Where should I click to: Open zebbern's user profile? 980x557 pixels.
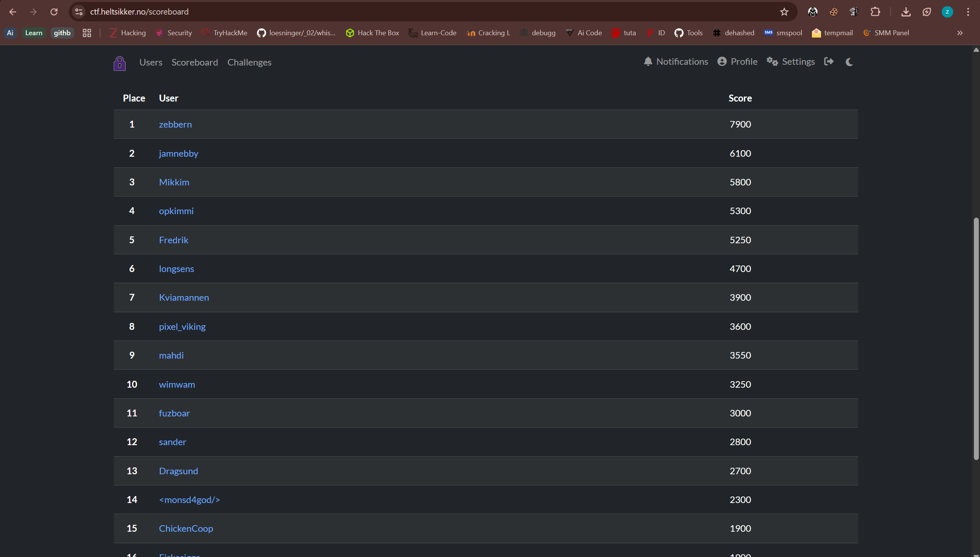[x=175, y=124]
